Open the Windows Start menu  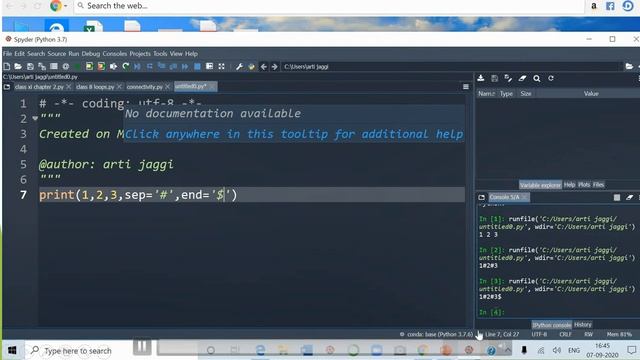(12, 350)
